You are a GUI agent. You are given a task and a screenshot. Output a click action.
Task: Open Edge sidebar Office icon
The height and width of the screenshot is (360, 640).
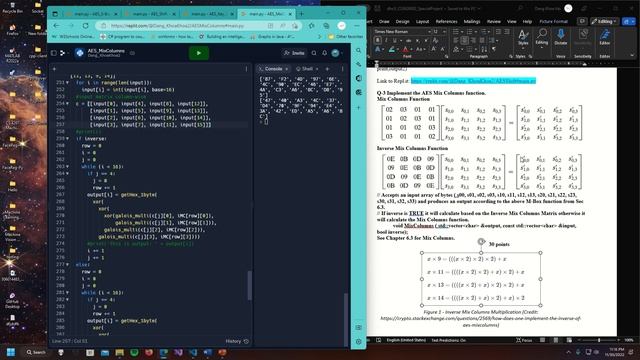358,78
